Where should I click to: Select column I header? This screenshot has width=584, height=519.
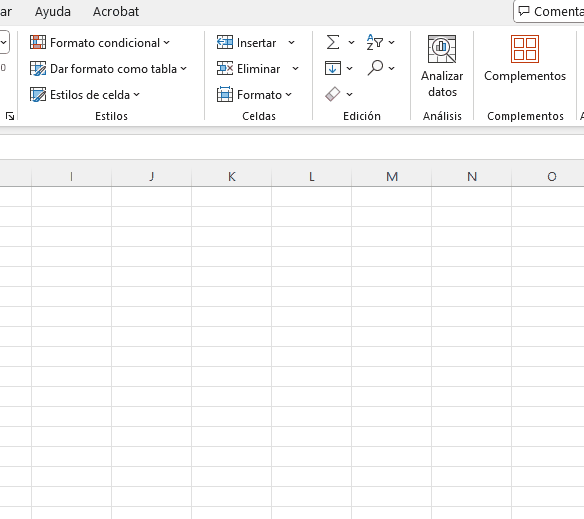72,177
